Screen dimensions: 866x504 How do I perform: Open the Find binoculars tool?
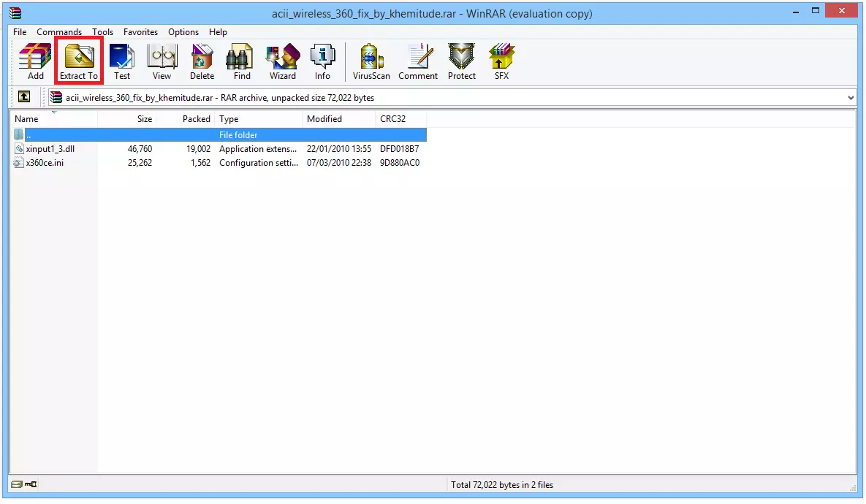242,61
